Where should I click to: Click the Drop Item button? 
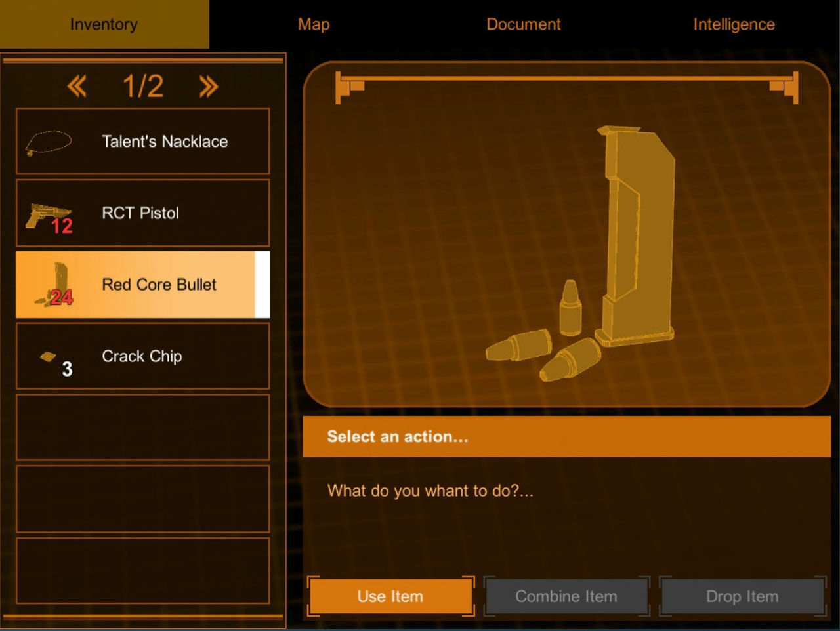click(x=742, y=596)
